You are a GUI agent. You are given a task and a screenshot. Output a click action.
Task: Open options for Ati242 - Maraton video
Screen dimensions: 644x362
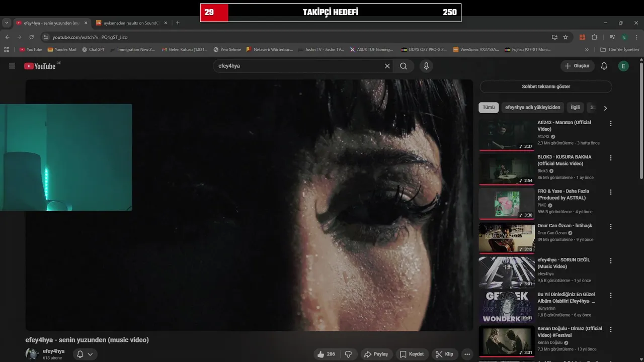[611, 123]
